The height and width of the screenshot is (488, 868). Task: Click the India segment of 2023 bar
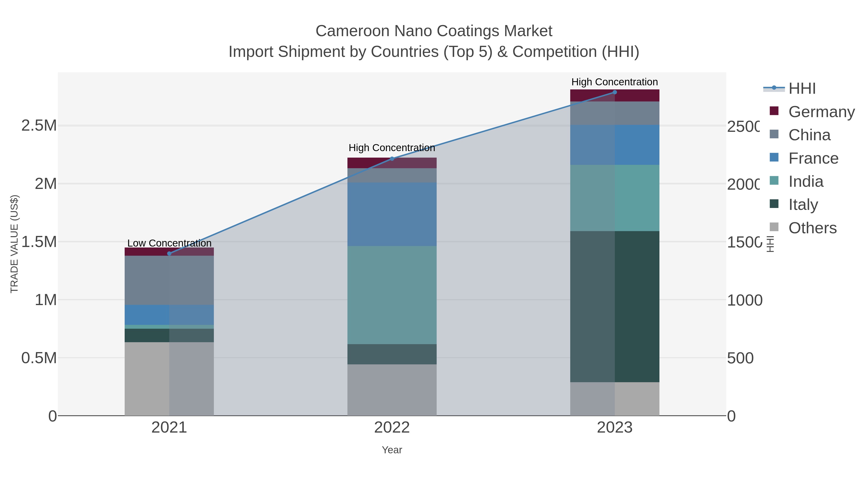[615, 198]
